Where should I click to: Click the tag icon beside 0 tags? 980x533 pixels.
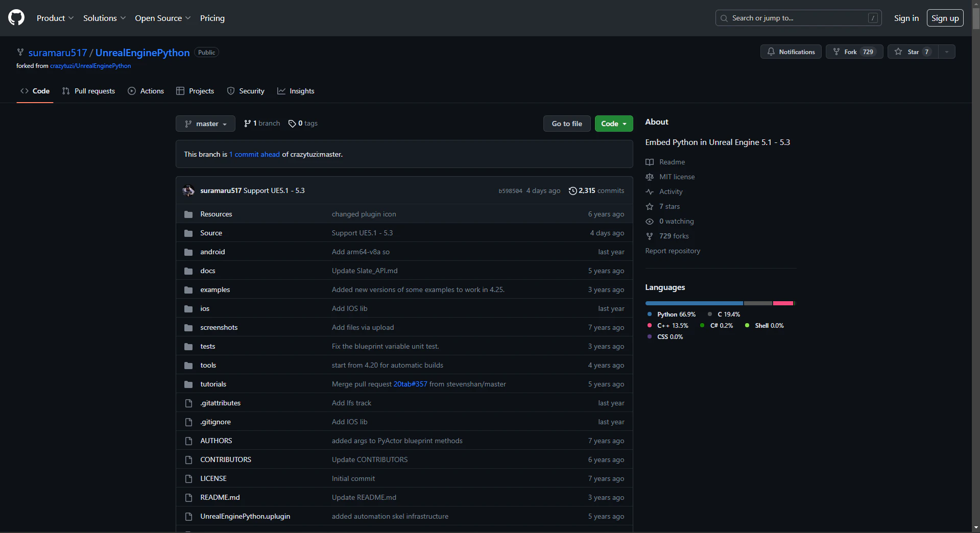click(292, 124)
